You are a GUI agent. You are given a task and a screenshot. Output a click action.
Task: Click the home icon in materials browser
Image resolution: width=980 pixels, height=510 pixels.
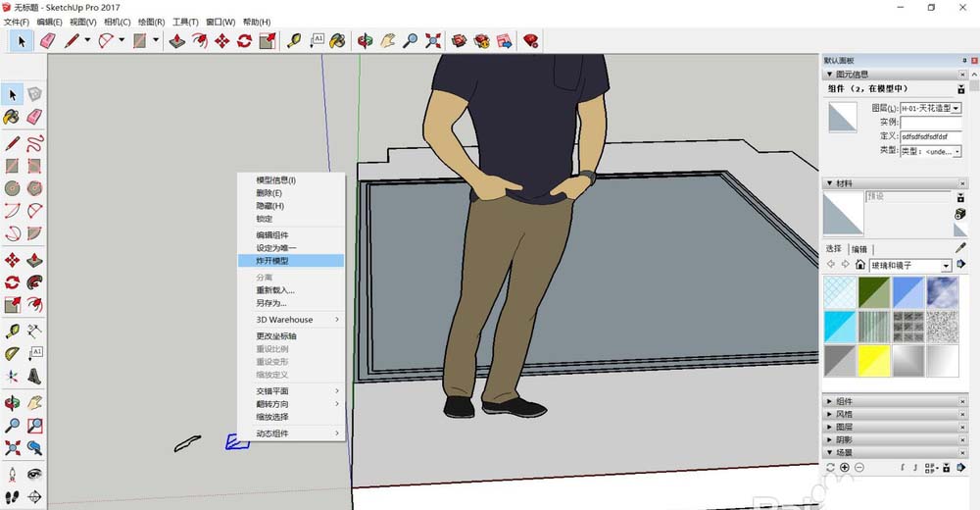coord(859,265)
